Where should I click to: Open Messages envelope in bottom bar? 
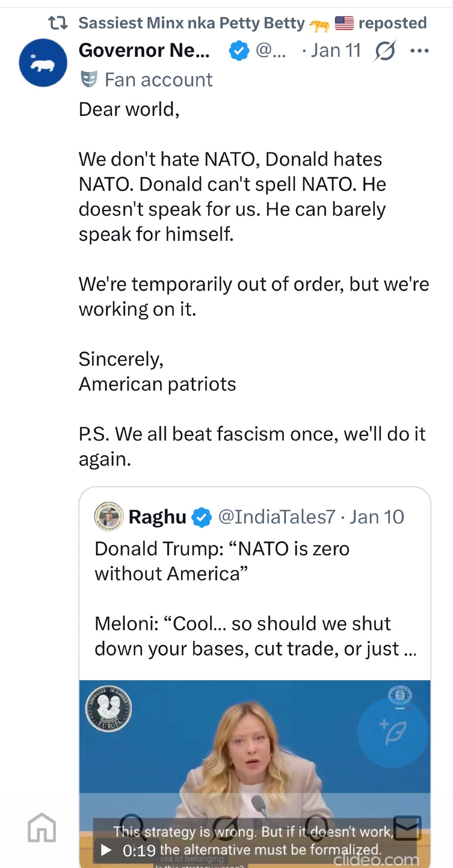(407, 828)
